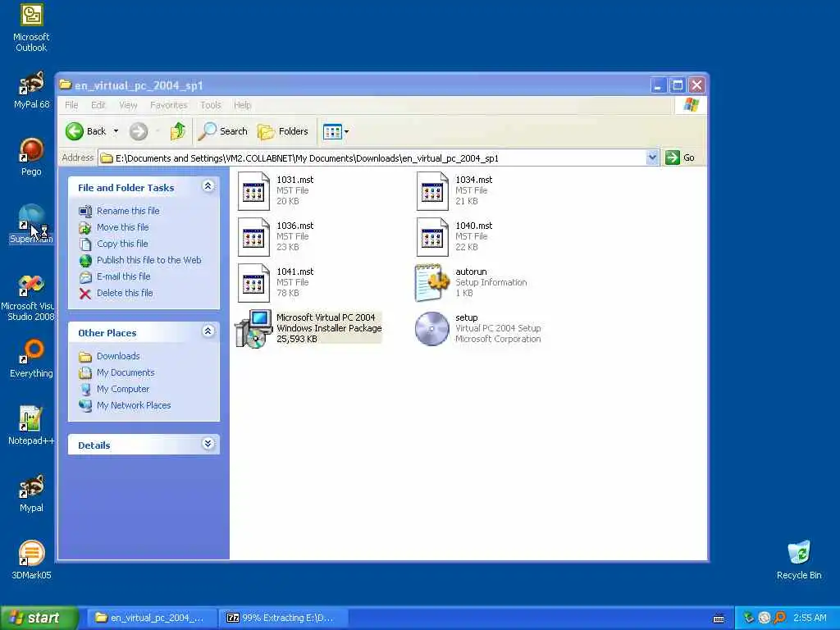The width and height of the screenshot is (840, 630).
Task: Go Back using the green arrow
Action: 85,131
